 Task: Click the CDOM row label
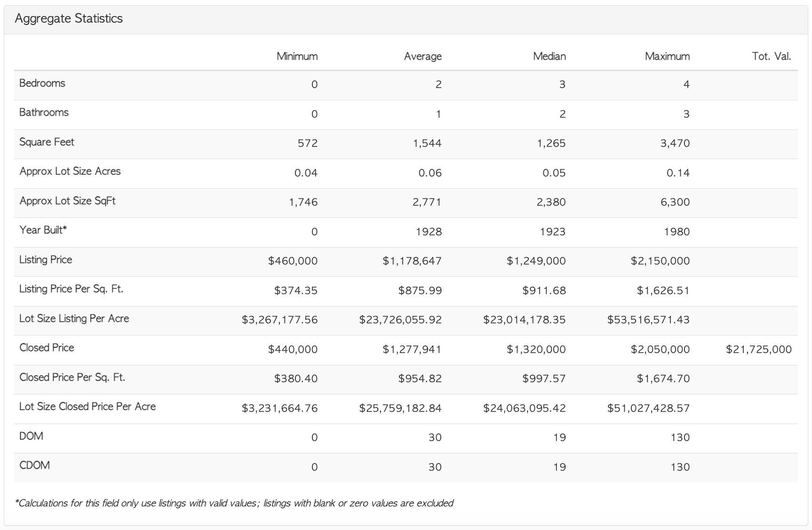click(x=34, y=466)
